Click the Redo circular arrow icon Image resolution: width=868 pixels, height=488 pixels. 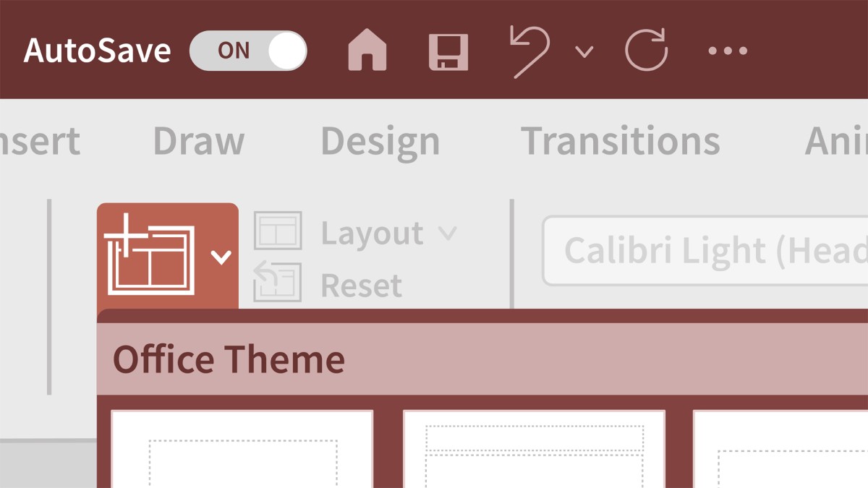[646, 52]
